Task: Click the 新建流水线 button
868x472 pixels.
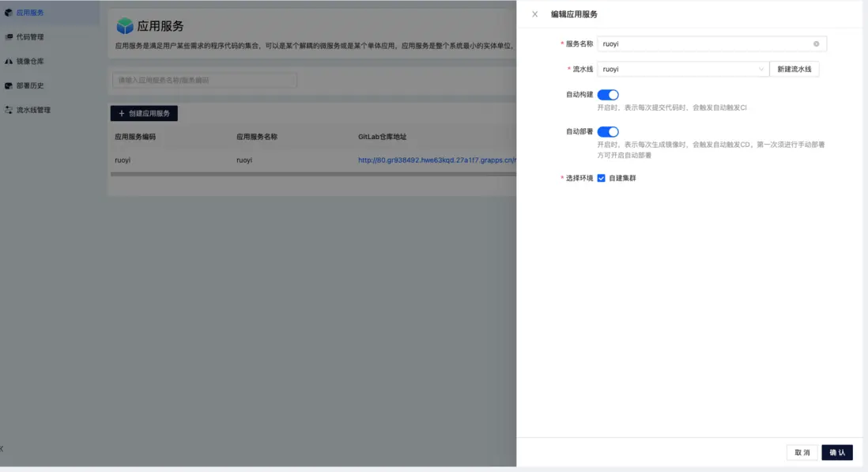Action: point(794,69)
